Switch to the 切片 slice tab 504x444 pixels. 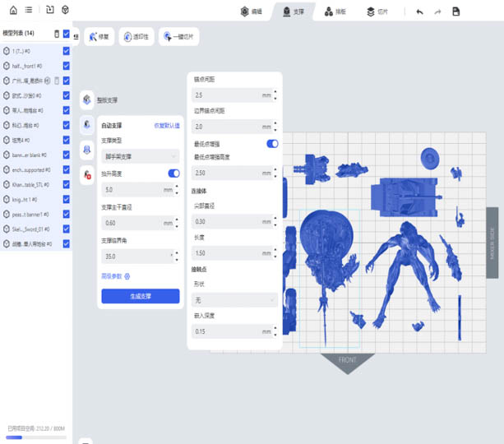(377, 12)
